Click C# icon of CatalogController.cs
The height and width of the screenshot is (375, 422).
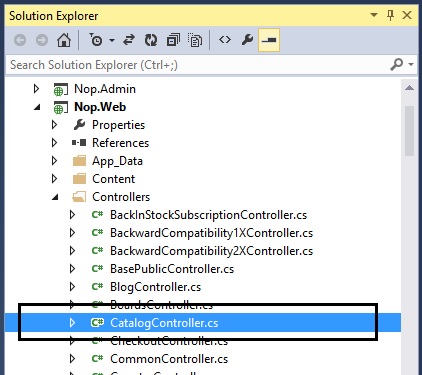[x=97, y=322]
